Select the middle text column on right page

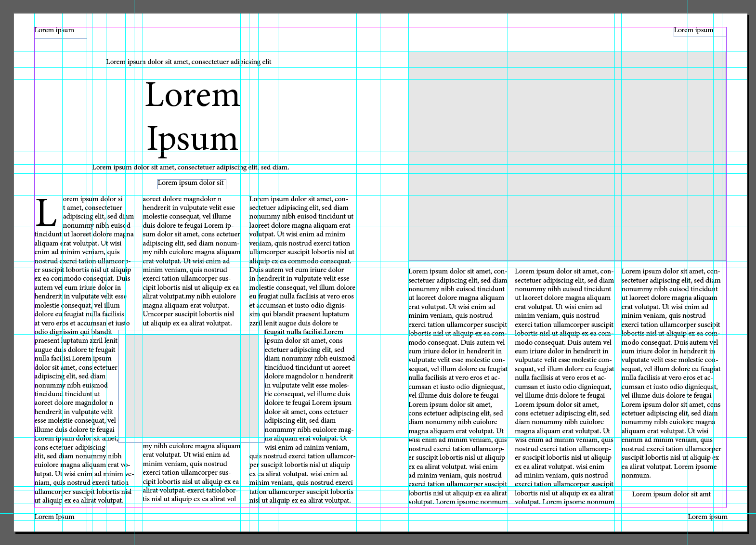[564, 385]
